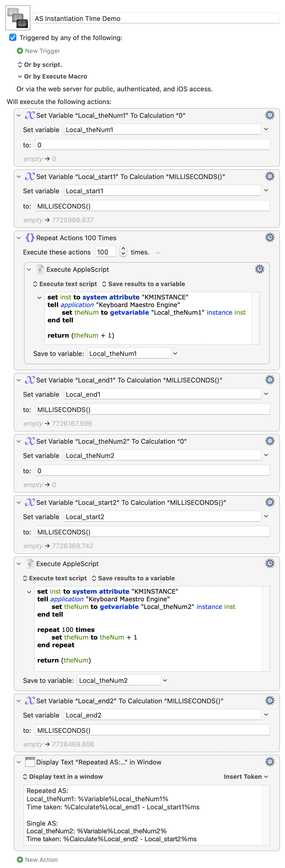
Task: Click the green New Action plus icon
Action: pos(20,860)
